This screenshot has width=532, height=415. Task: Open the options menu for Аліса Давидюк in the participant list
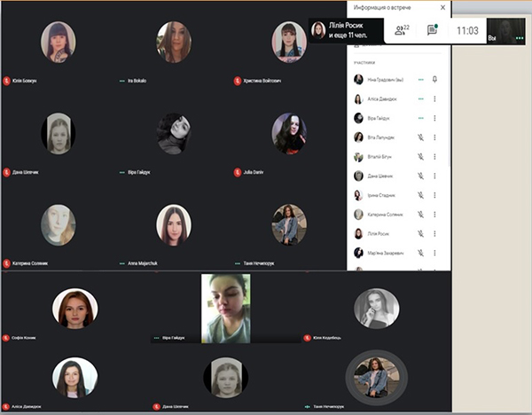(x=434, y=99)
